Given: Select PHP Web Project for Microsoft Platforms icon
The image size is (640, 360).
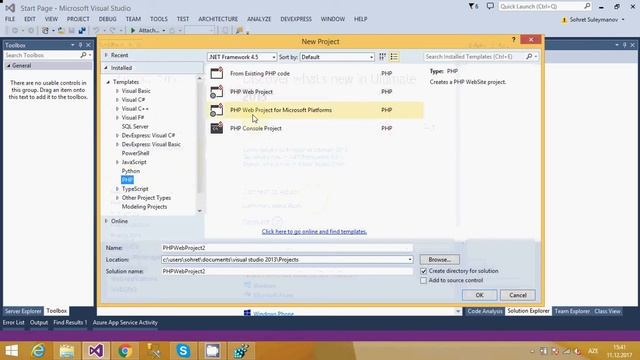Looking at the screenshot, I should tap(216, 110).
